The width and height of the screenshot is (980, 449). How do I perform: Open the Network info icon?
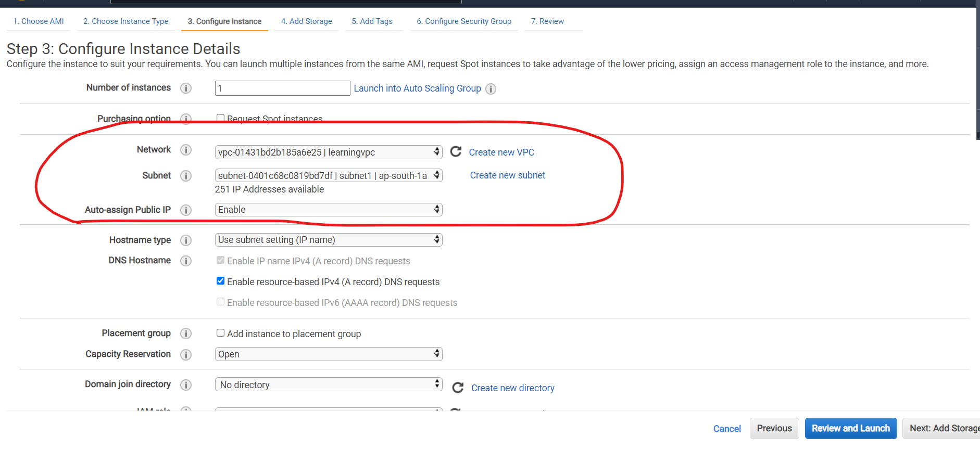click(186, 150)
